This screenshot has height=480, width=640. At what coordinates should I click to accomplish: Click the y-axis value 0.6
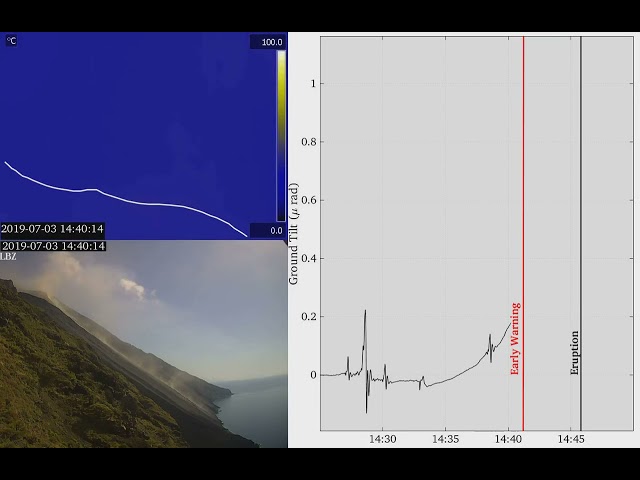point(309,200)
